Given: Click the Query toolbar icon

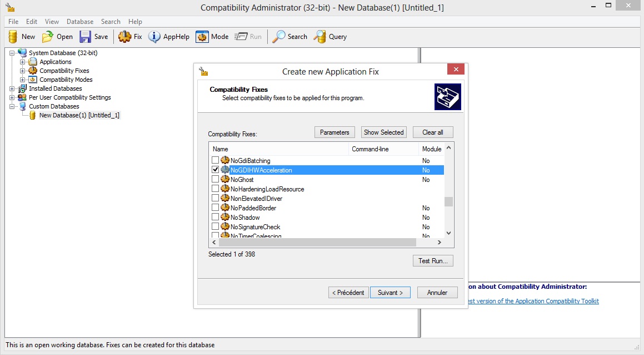Looking at the screenshot, I should (x=319, y=37).
